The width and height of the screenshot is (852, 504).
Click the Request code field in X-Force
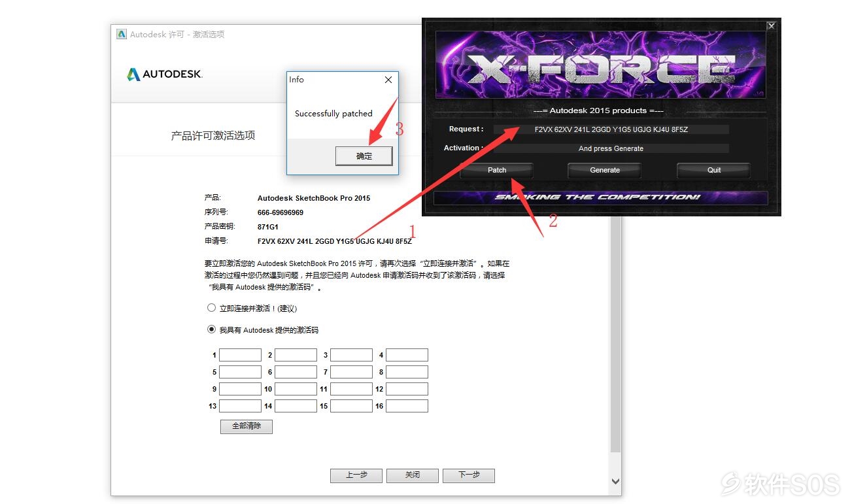pyautogui.click(x=611, y=129)
